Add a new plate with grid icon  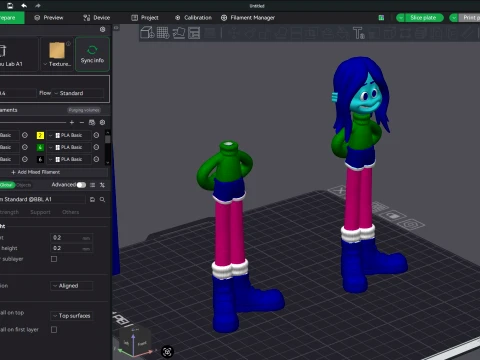coord(163,33)
